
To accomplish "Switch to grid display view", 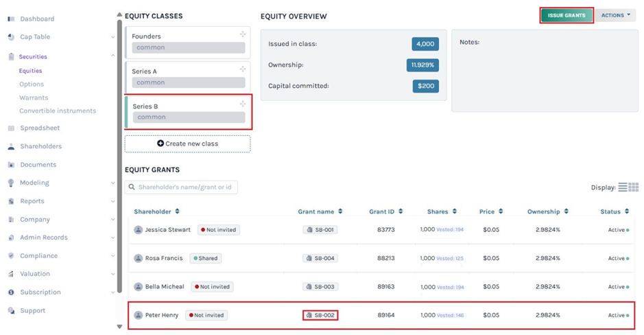I will [634, 187].
